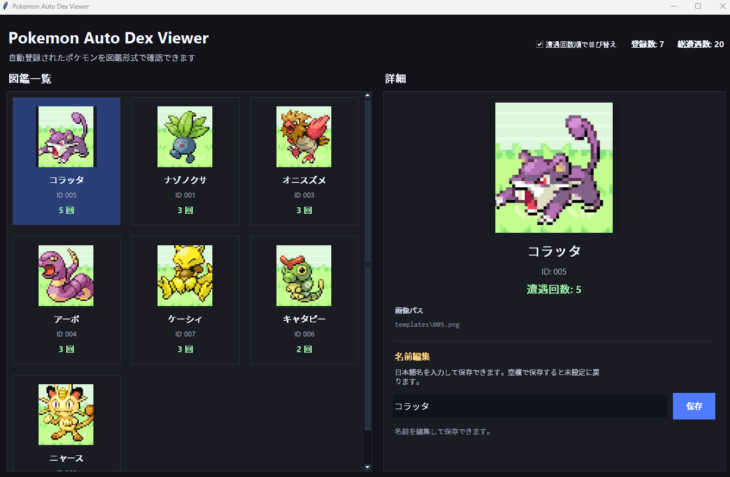
Task: Click the 3 回 count on アーボ card
Action: tap(66, 349)
